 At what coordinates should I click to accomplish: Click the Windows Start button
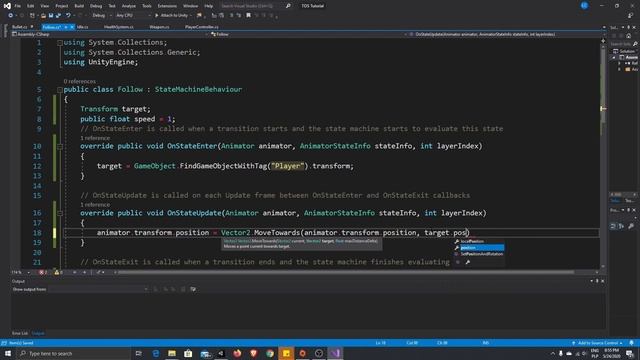point(8,353)
